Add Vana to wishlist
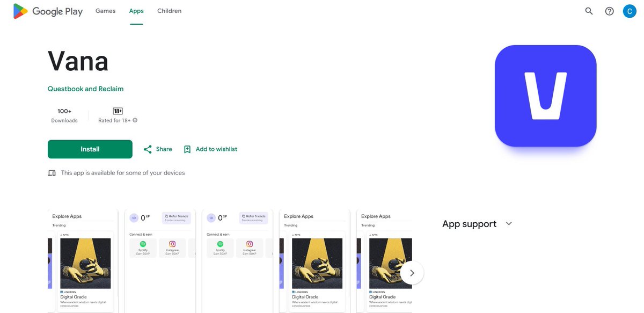This screenshot has height=313, width=644. click(210, 149)
